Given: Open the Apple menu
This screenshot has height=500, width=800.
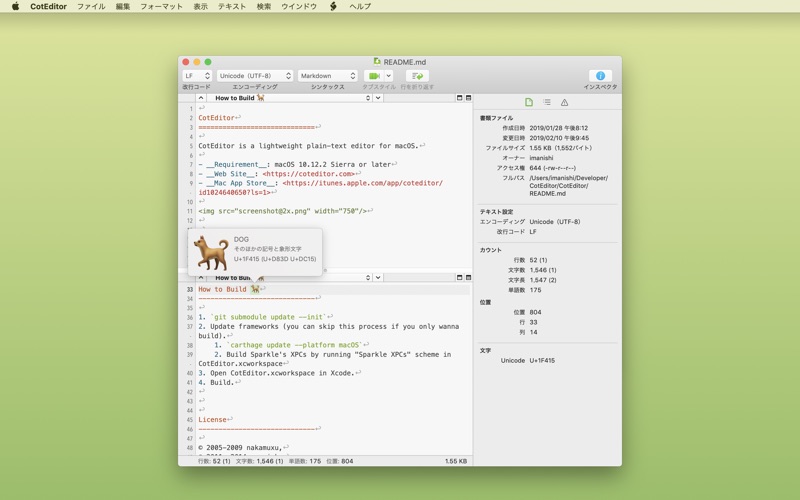Looking at the screenshot, I should pyautogui.click(x=15, y=6).
